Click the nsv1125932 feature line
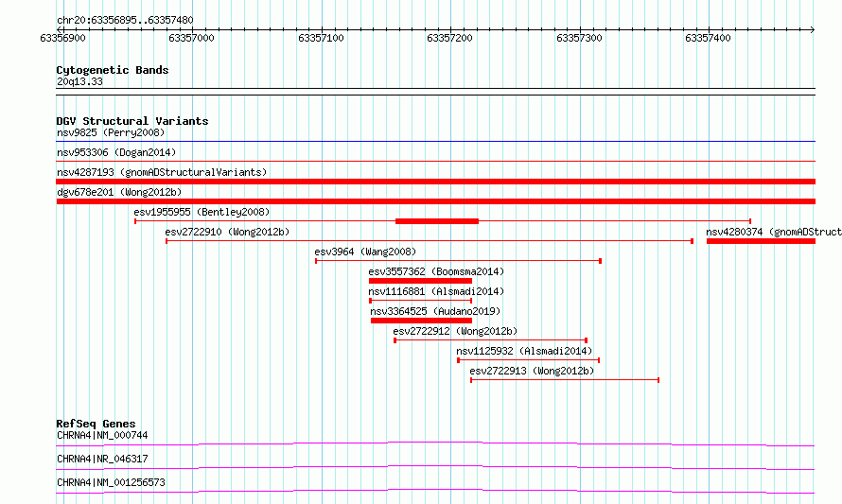The width and height of the screenshot is (842, 504). click(x=529, y=360)
